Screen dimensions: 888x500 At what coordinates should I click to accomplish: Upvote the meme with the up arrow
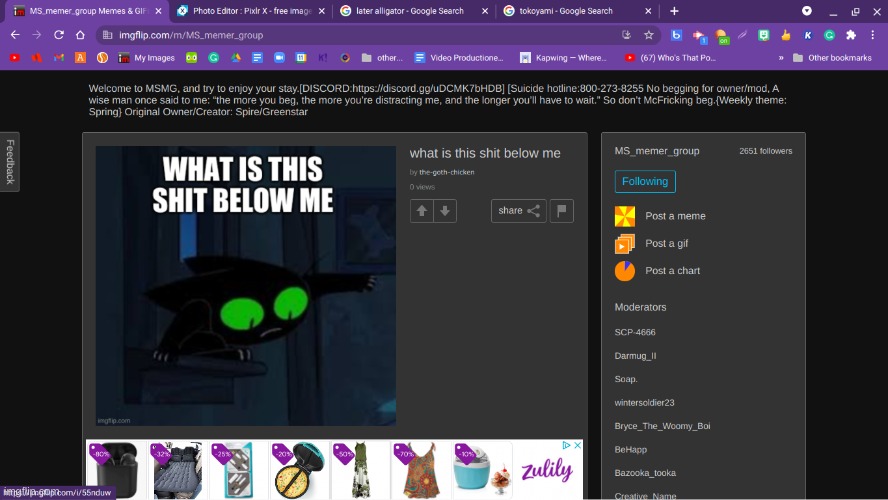coord(422,211)
